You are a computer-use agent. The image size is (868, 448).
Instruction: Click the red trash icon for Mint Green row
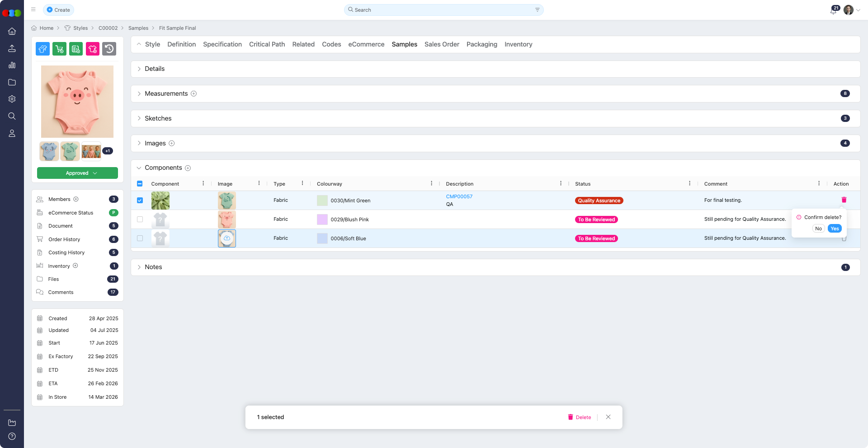(844, 200)
